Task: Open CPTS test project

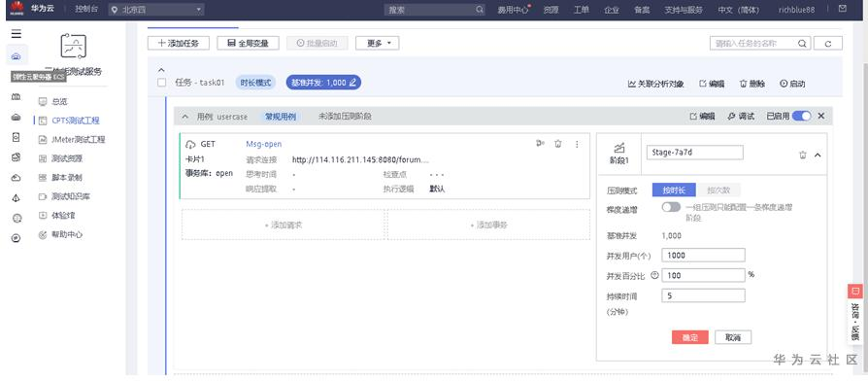Action: coord(76,121)
